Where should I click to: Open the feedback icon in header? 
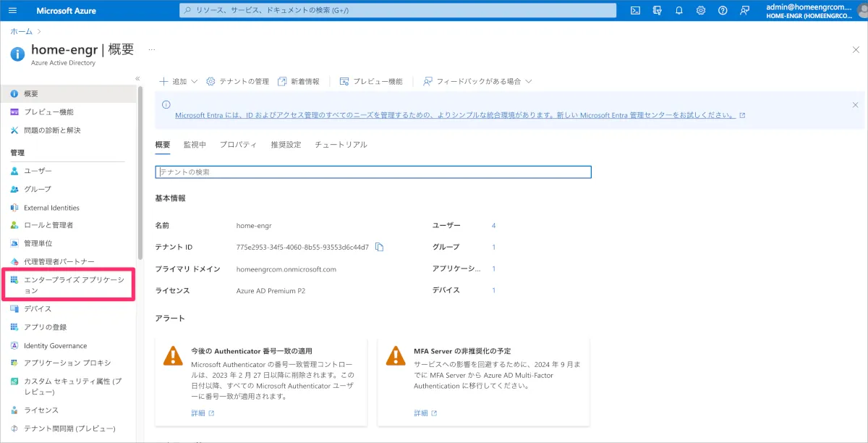744,11
